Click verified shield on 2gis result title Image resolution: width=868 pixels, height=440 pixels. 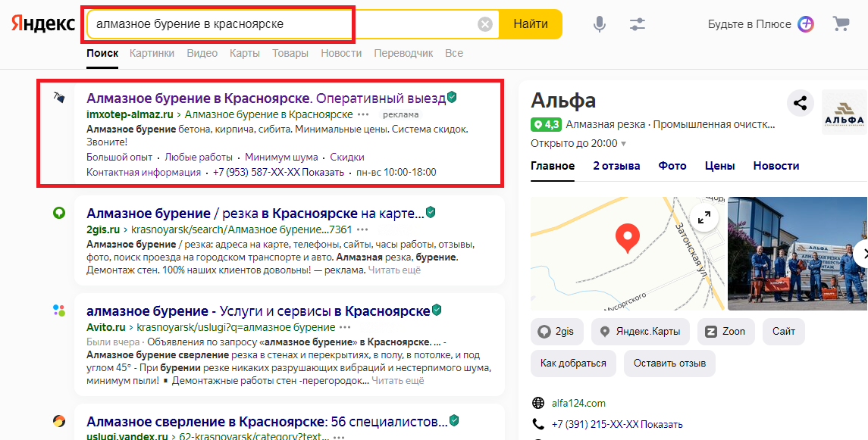coord(431,212)
